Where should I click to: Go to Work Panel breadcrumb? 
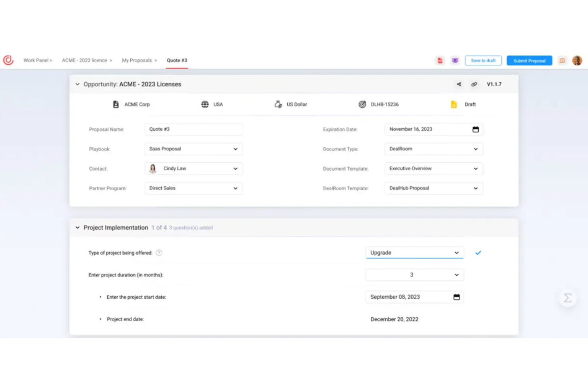tap(38, 60)
